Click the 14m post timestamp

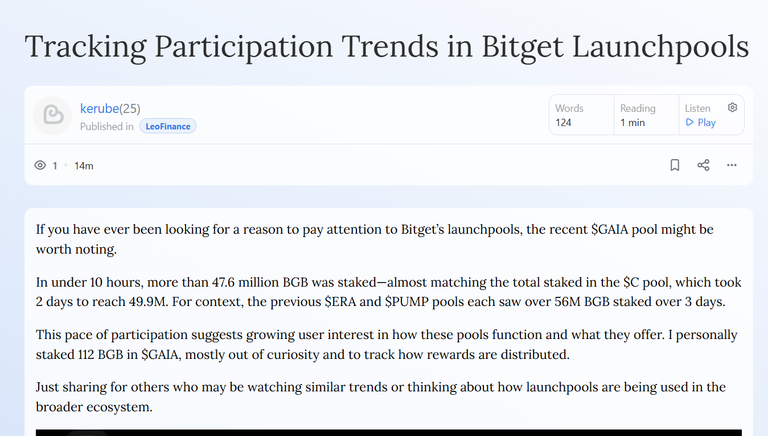click(x=84, y=166)
